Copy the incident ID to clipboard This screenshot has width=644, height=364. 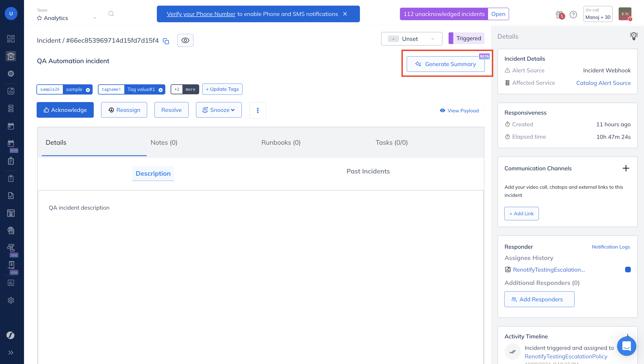[166, 41]
